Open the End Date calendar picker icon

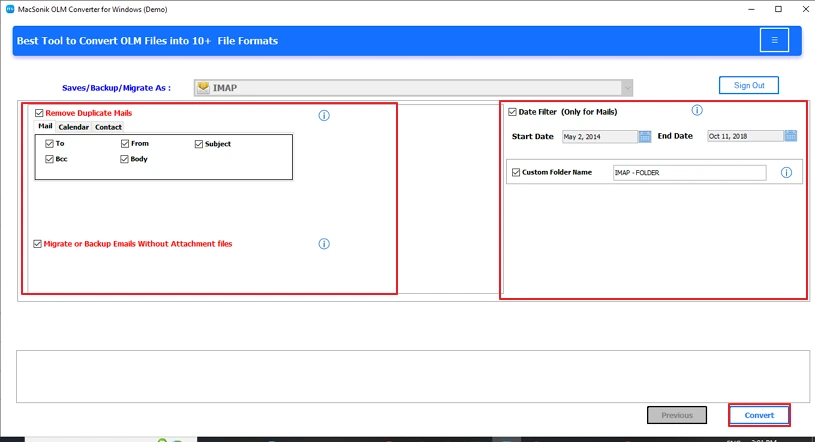(790, 136)
